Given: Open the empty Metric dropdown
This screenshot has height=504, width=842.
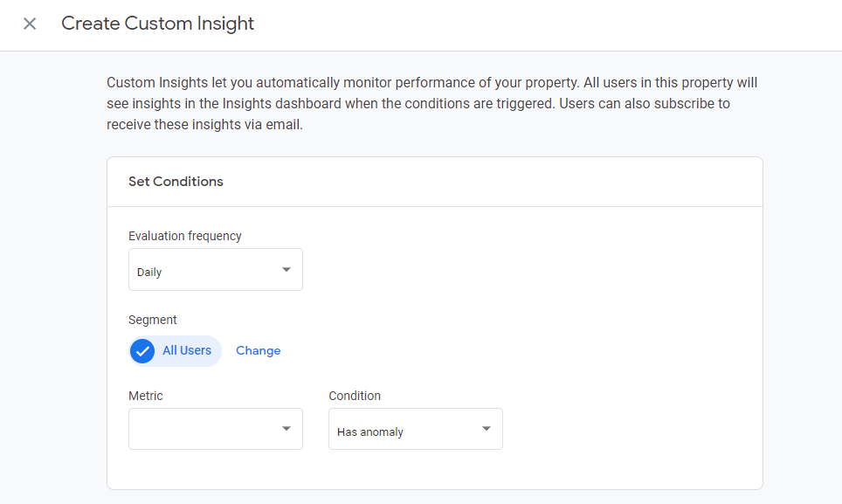Looking at the screenshot, I should pyautogui.click(x=216, y=429).
